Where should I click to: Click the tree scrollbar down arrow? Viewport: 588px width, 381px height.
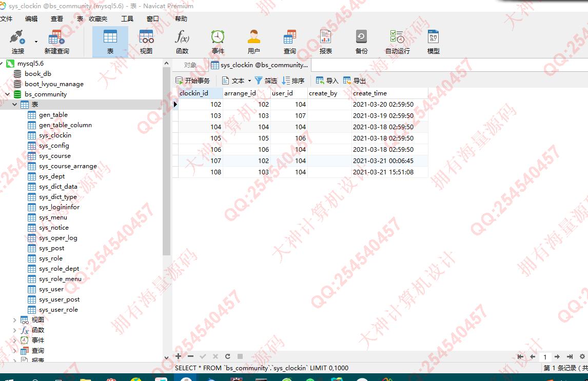pyautogui.click(x=167, y=358)
